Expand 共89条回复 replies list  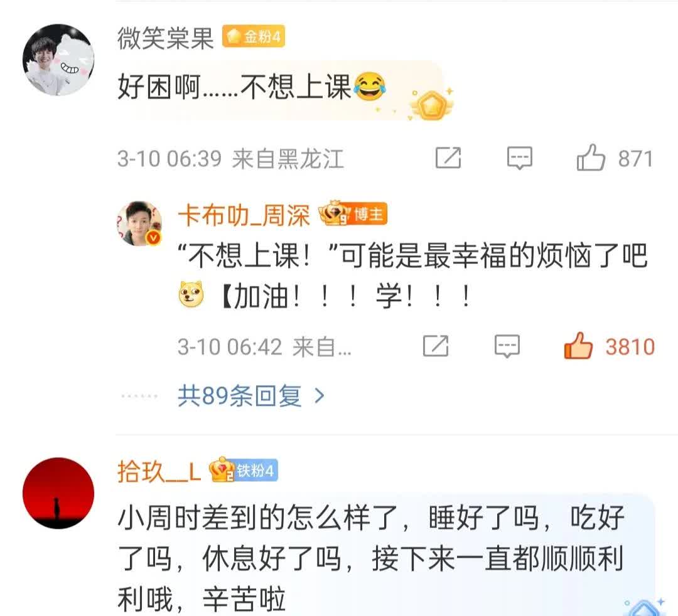[x=240, y=395]
